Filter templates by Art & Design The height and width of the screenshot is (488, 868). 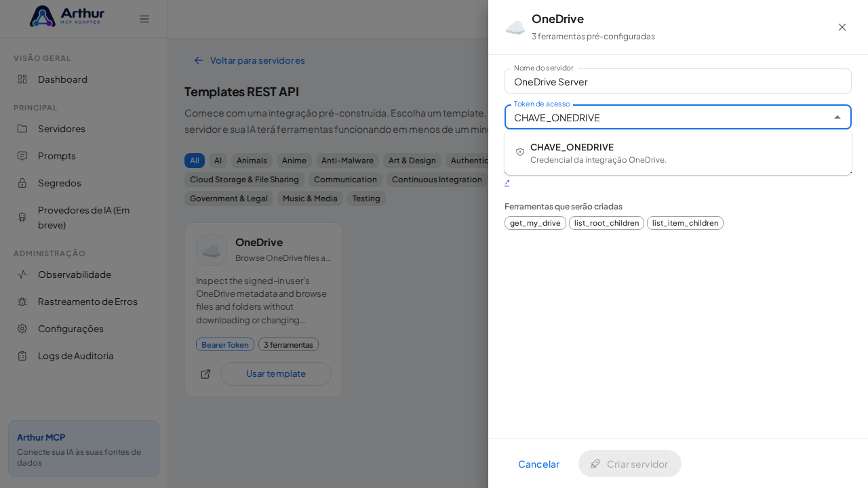point(412,161)
